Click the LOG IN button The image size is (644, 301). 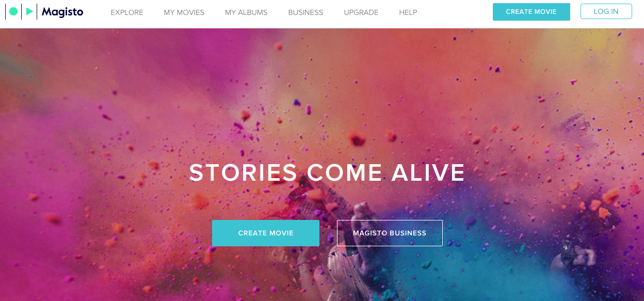pos(606,11)
